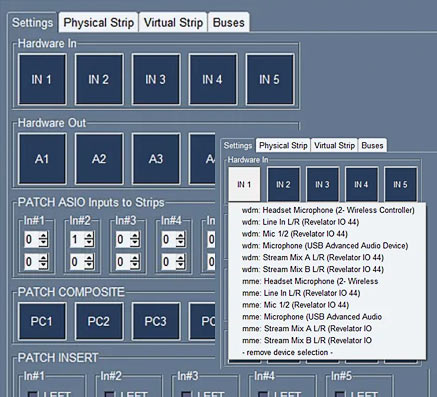Select Settings tab in large window
The width and height of the screenshot is (437, 397).
(x=32, y=22)
